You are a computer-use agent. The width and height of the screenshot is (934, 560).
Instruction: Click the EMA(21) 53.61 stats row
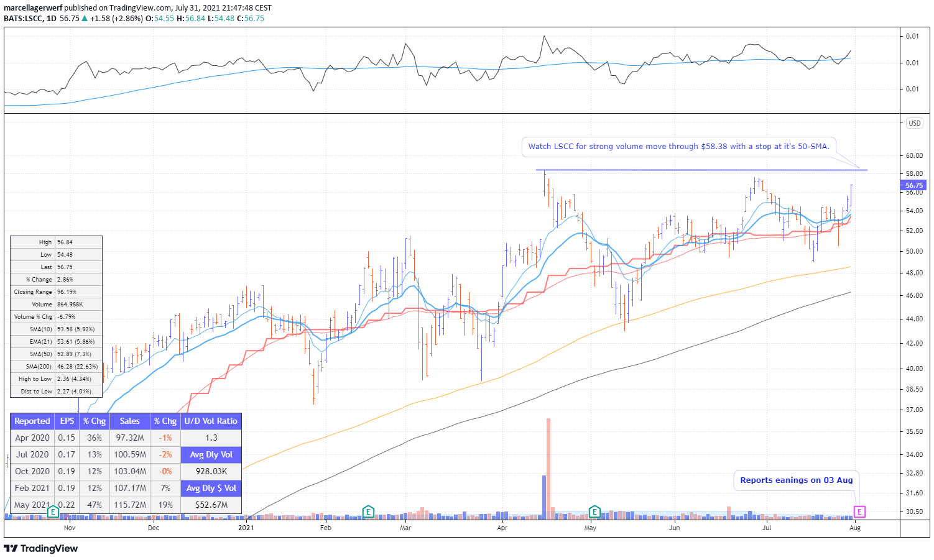click(x=56, y=342)
